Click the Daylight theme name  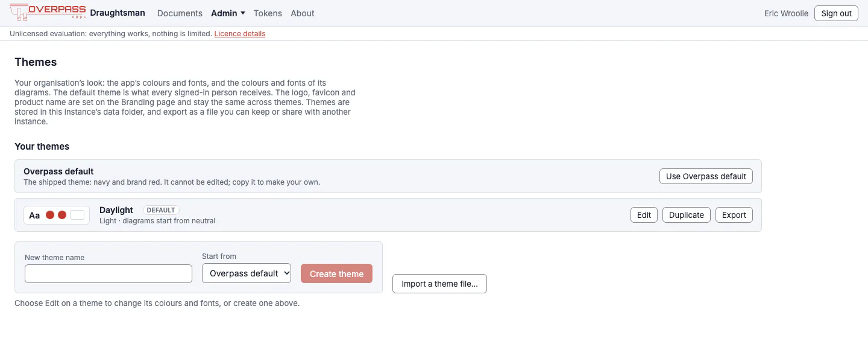click(x=116, y=210)
